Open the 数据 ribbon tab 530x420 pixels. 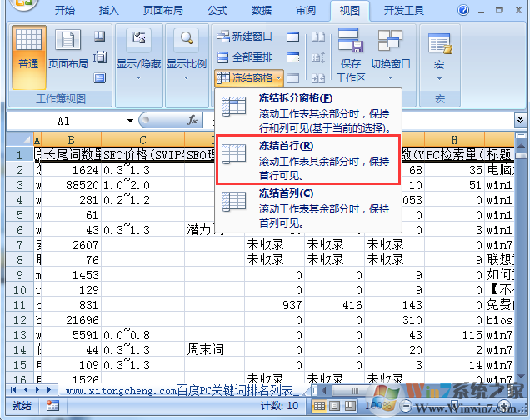262,11
